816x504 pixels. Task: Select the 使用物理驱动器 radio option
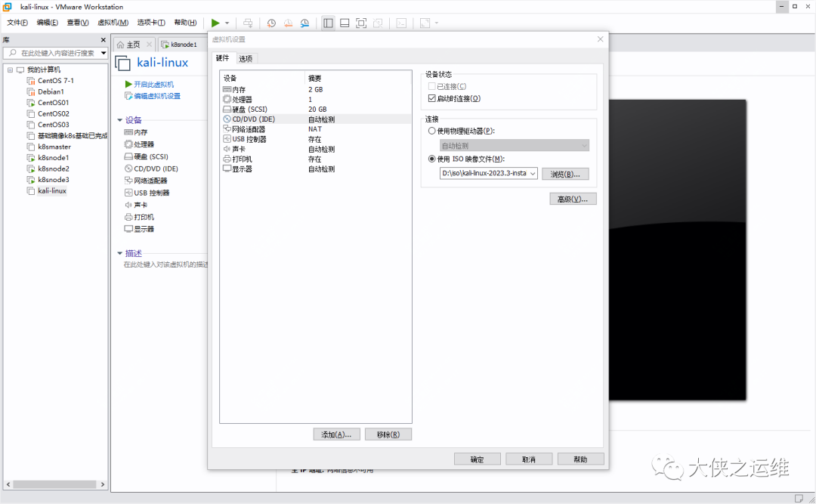(432, 131)
